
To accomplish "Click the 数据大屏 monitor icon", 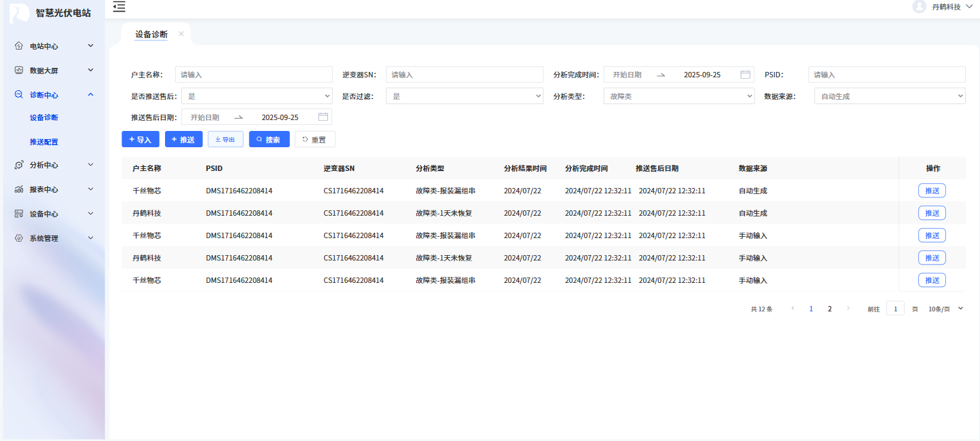I will click(19, 71).
